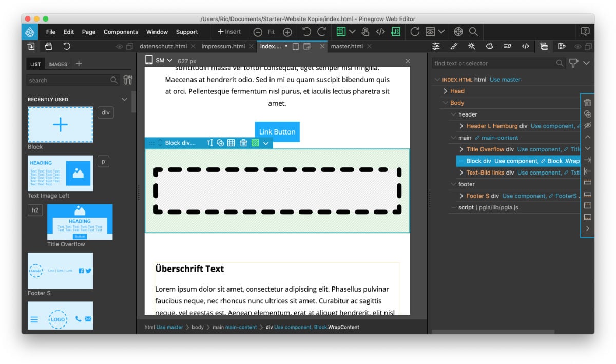Zoom out with the minus circle
This screenshot has height=364, width=616.
tap(258, 32)
